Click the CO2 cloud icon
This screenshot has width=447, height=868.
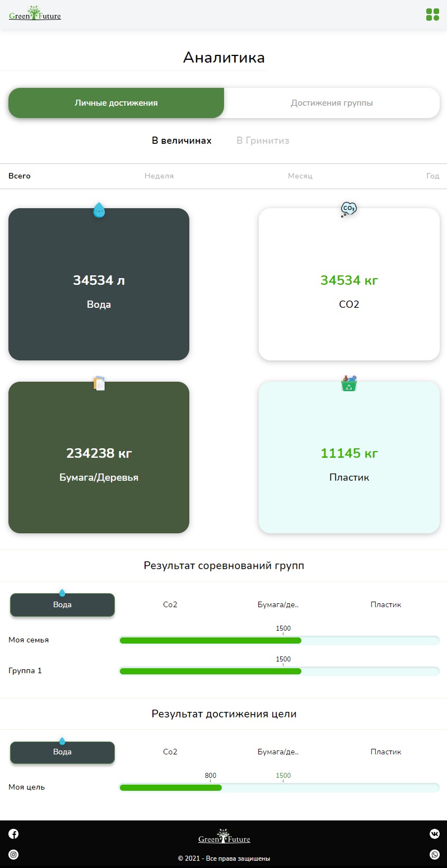(349, 209)
